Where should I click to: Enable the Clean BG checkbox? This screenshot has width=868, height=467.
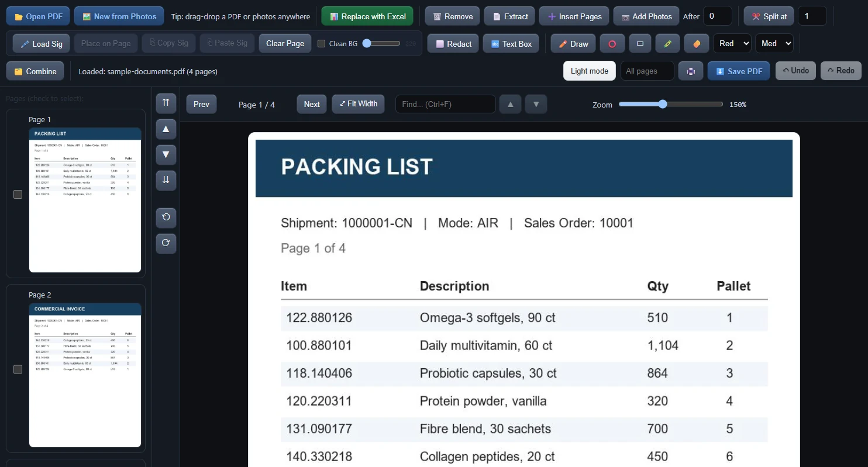click(x=321, y=44)
